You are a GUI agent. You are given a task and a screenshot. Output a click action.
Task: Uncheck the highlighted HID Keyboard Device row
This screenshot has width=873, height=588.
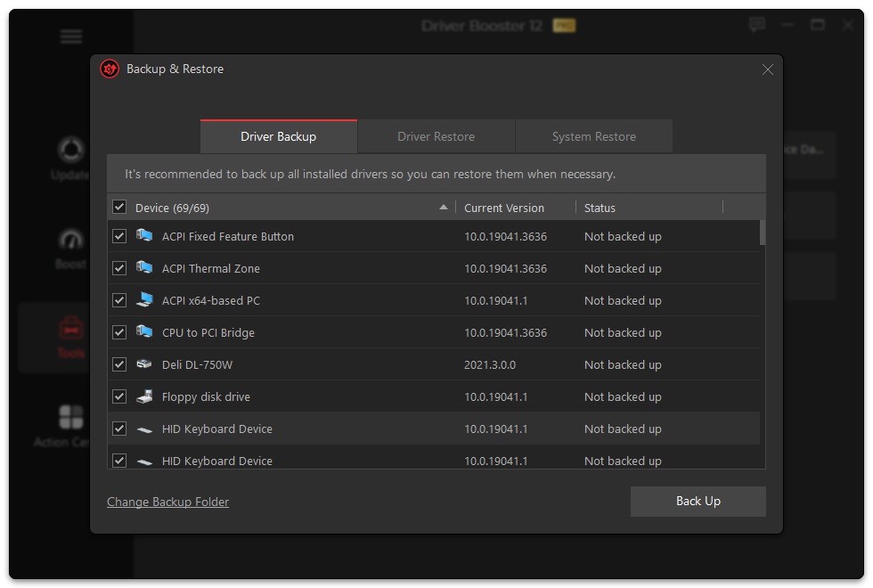[x=119, y=429]
